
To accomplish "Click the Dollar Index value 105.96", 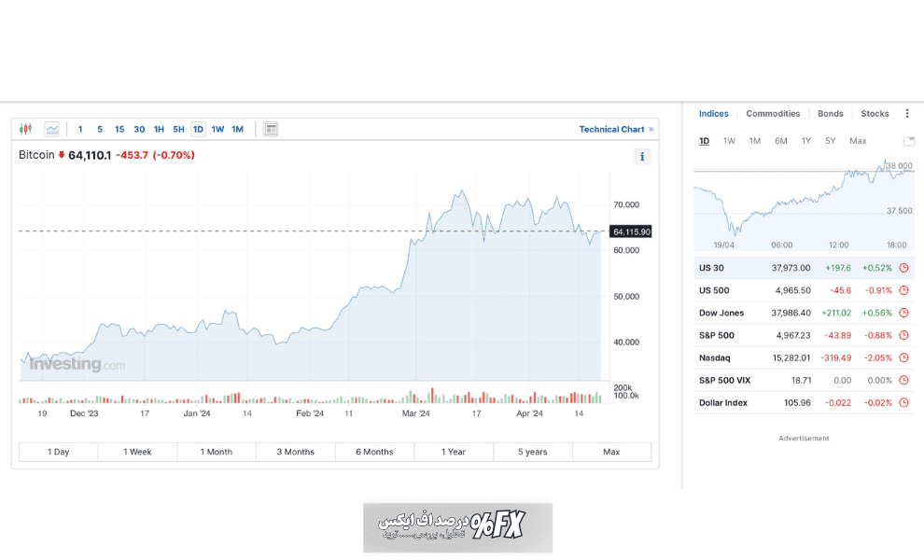I will [x=795, y=402].
